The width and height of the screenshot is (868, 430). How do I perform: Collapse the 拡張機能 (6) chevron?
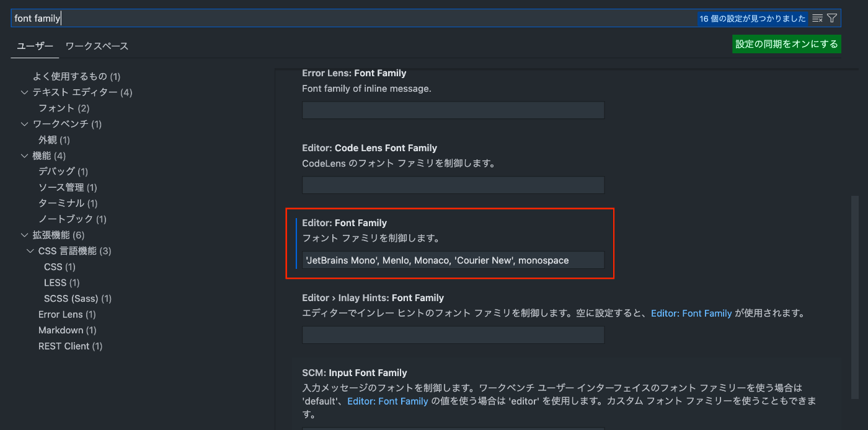[24, 235]
